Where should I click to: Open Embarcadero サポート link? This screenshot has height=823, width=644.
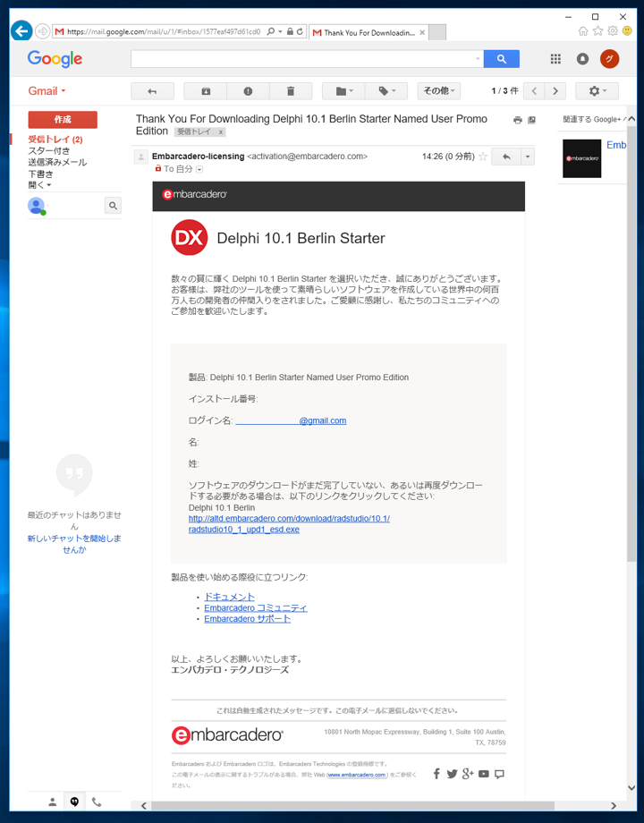(247, 619)
